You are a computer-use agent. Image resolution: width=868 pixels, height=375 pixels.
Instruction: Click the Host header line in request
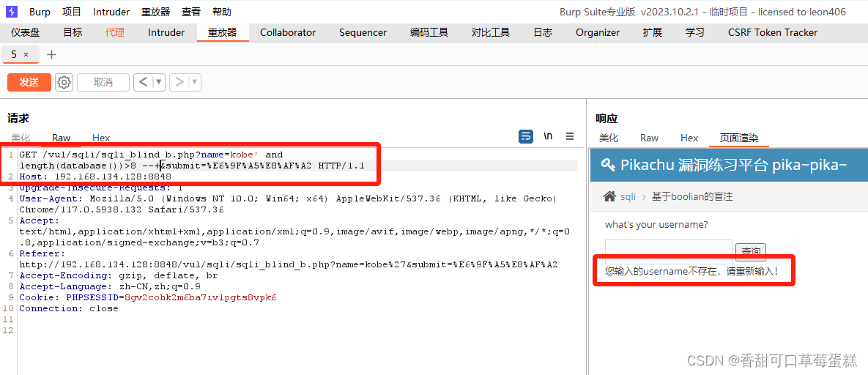[95, 177]
